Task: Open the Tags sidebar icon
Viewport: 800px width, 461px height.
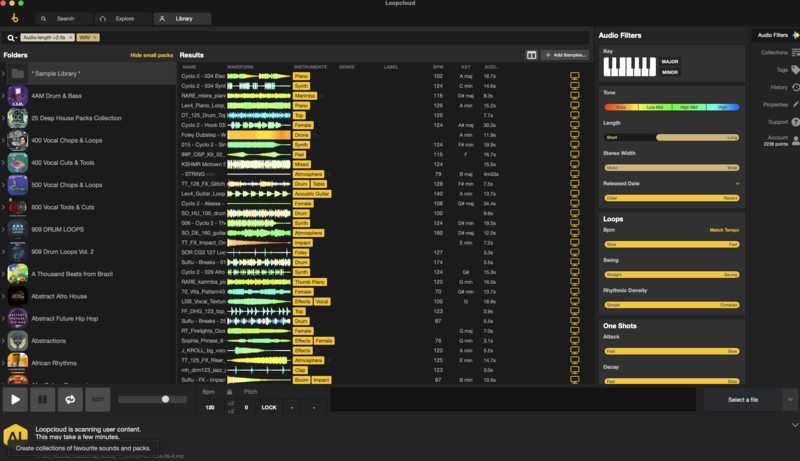Action: click(x=795, y=70)
